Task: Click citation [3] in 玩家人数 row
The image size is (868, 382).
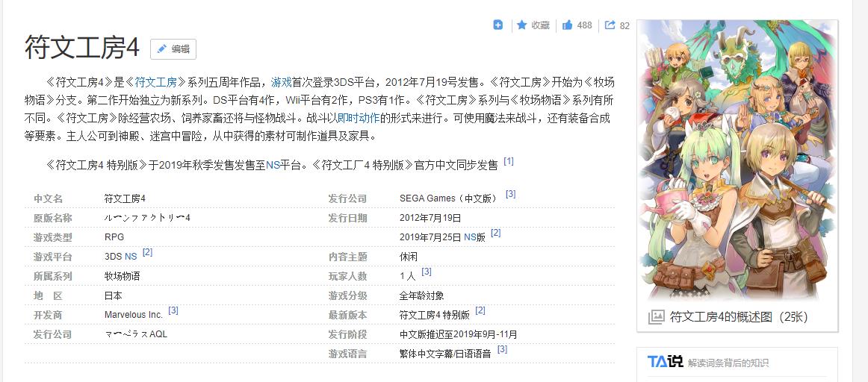Action: (x=427, y=272)
